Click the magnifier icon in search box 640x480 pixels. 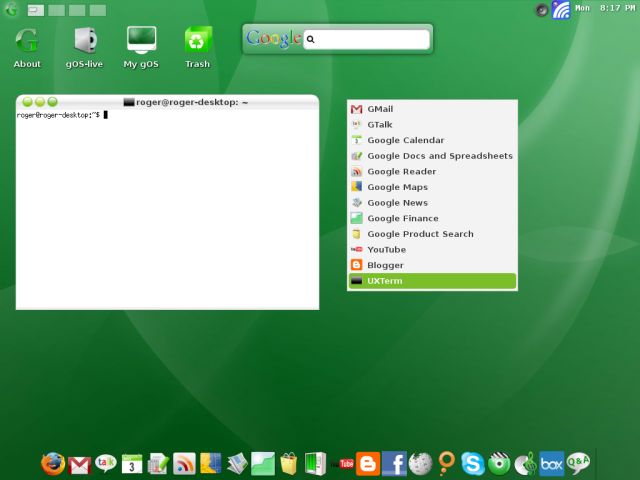(x=311, y=40)
